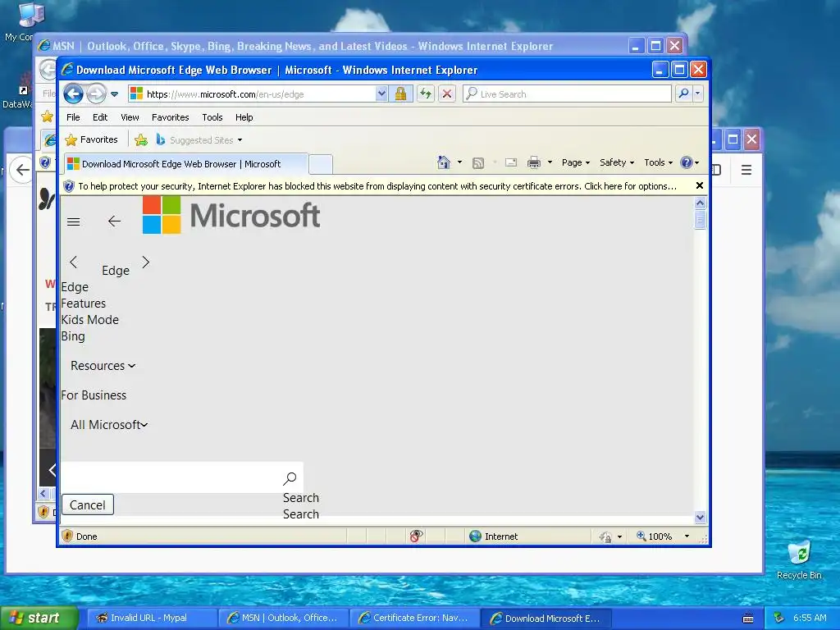
Task: Expand the Resources menu
Action: (103, 366)
